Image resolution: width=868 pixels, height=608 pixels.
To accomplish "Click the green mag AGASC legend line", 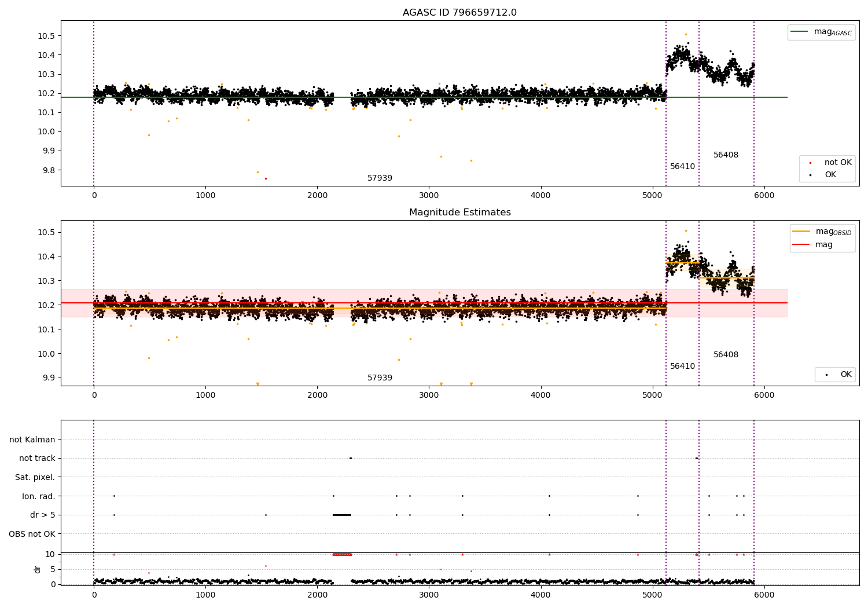I will pyautogui.click(x=800, y=32).
